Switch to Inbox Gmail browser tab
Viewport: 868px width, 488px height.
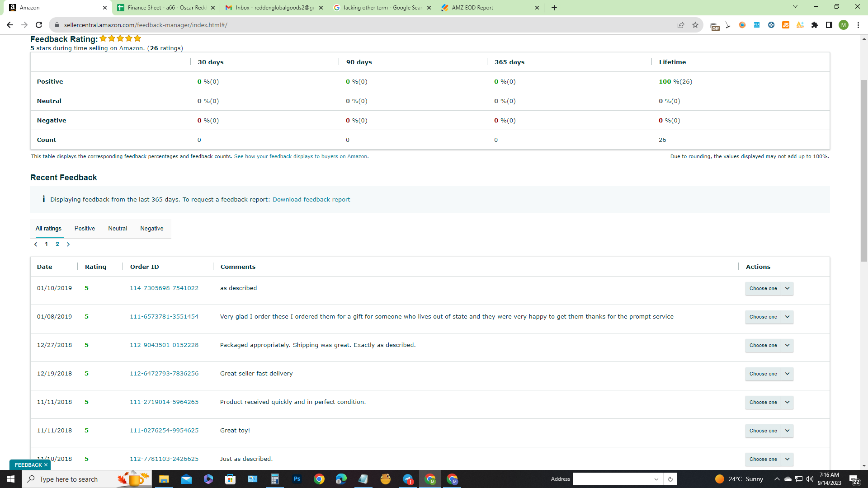[x=274, y=8]
